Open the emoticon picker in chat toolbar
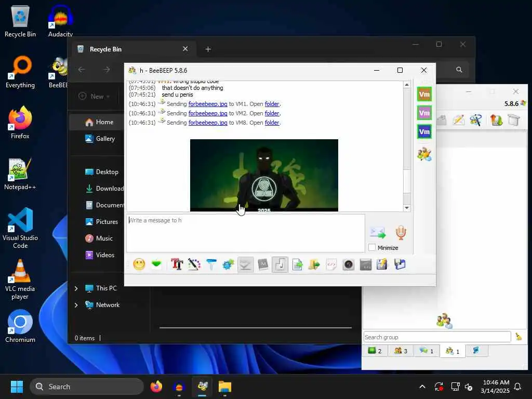 pyautogui.click(x=139, y=264)
